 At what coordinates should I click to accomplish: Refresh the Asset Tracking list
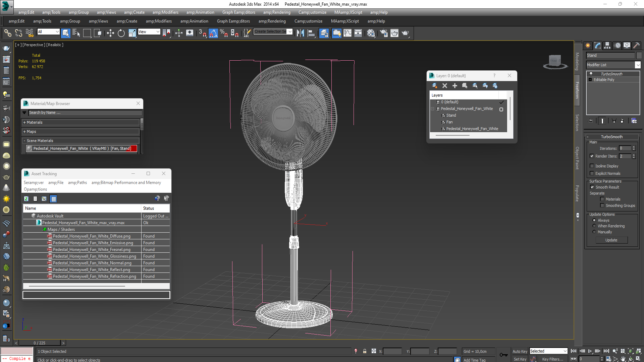[26, 199]
